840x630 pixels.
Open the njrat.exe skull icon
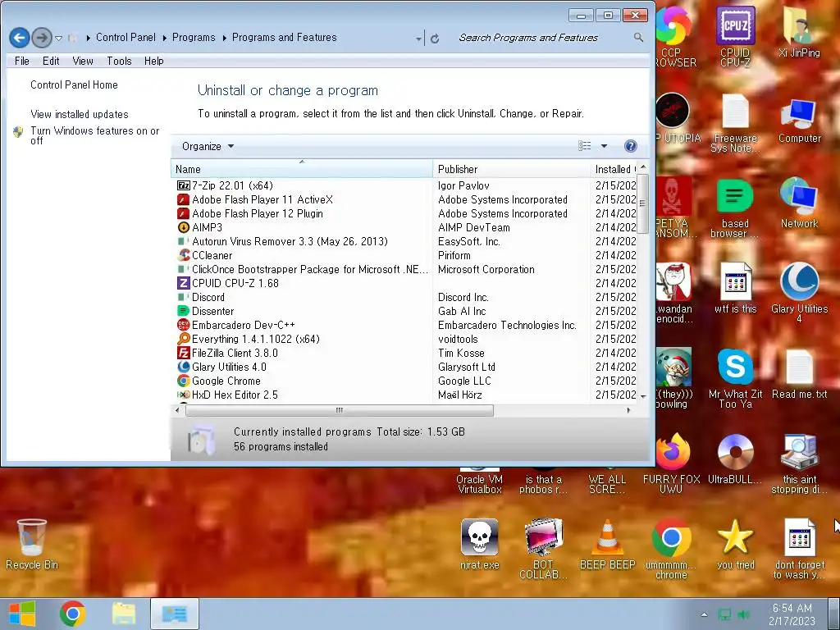click(479, 544)
